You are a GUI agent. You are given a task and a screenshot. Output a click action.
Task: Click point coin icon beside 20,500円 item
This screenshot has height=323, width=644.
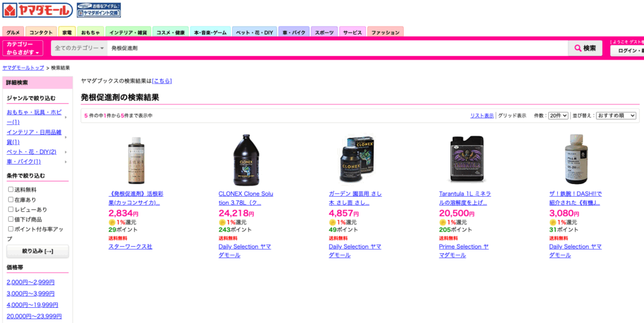(x=442, y=222)
